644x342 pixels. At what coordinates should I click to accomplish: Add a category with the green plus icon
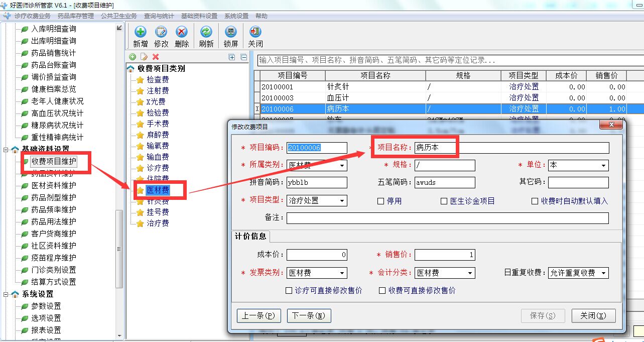click(133, 57)
